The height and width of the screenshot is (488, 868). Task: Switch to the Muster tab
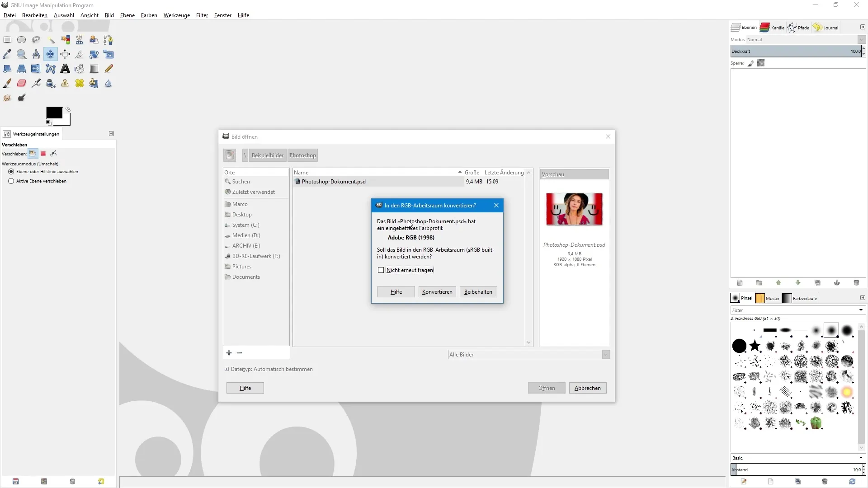click(x=768, y=298)
